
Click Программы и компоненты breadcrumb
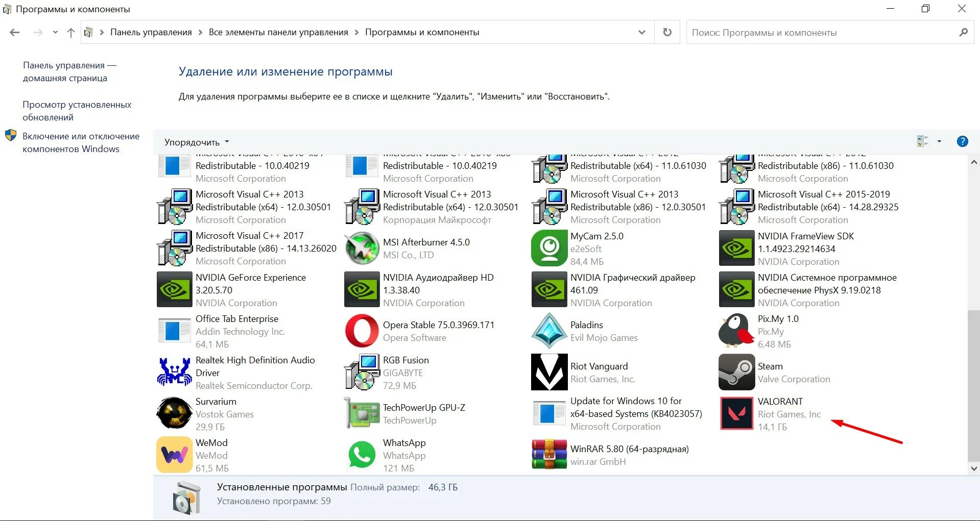[422, 32]
